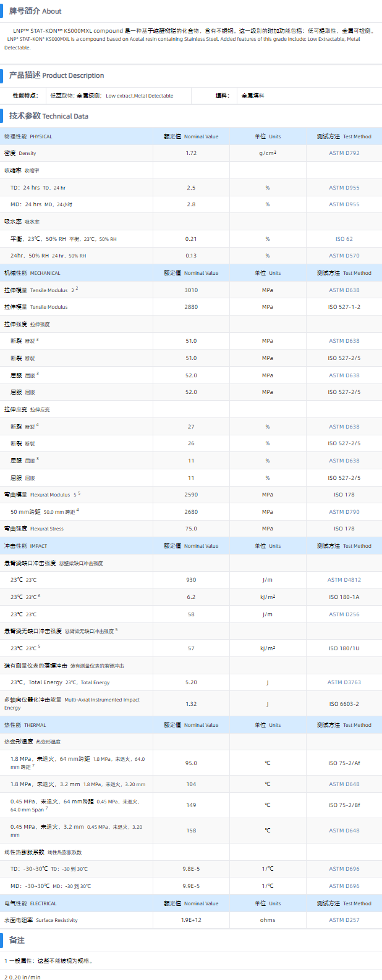
Task: Open the ASTM D4812 impact test link
Action: point(344,580)
